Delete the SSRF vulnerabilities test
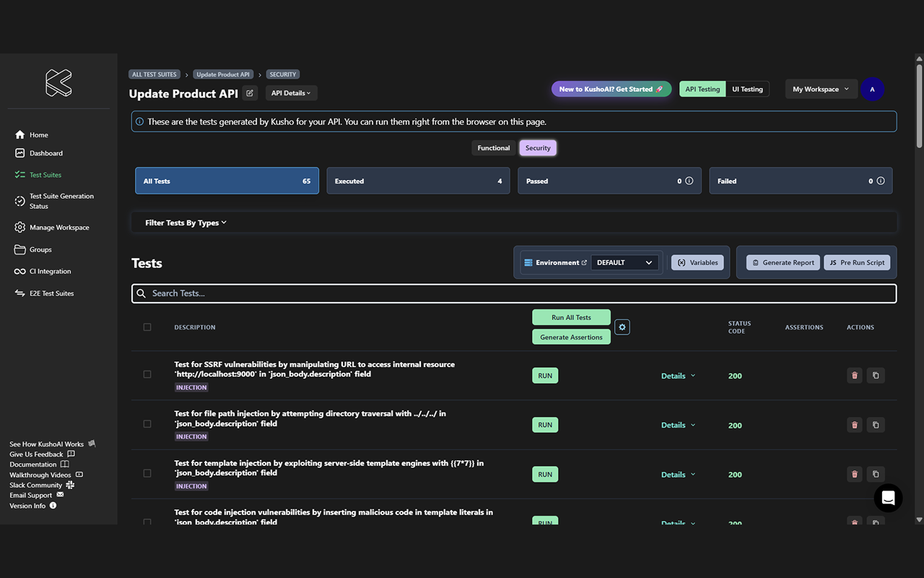924x578 pixels. (855, 376)
